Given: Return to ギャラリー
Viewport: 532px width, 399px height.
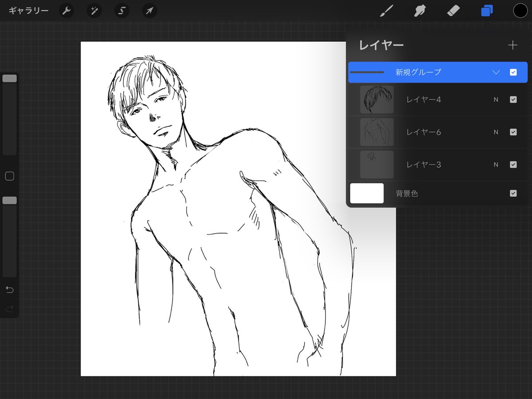Looking at the screenshot, I should [28, 11].
